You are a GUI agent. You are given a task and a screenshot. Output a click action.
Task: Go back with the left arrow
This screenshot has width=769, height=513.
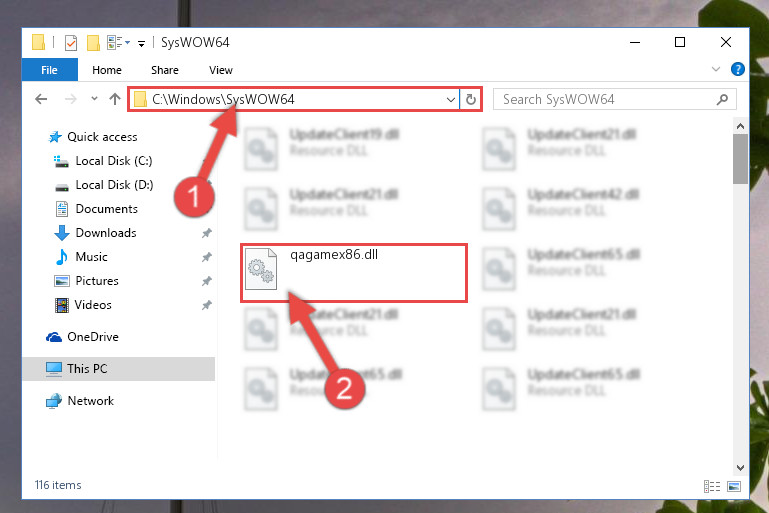pos(41,100)
